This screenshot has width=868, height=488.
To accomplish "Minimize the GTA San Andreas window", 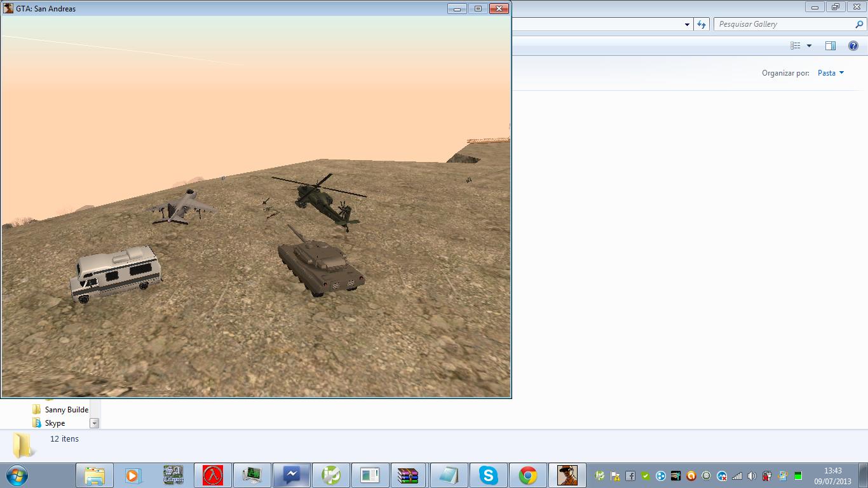I will (457, 8).
